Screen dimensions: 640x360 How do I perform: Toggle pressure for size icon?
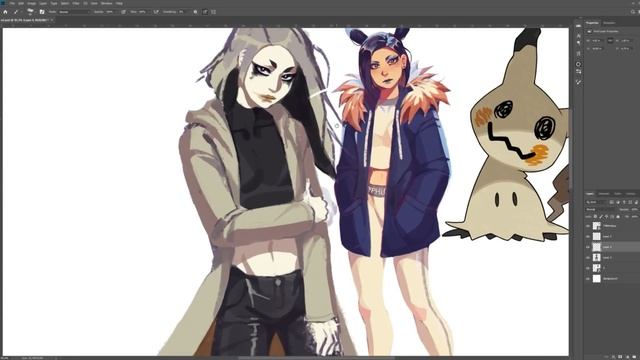205,12
